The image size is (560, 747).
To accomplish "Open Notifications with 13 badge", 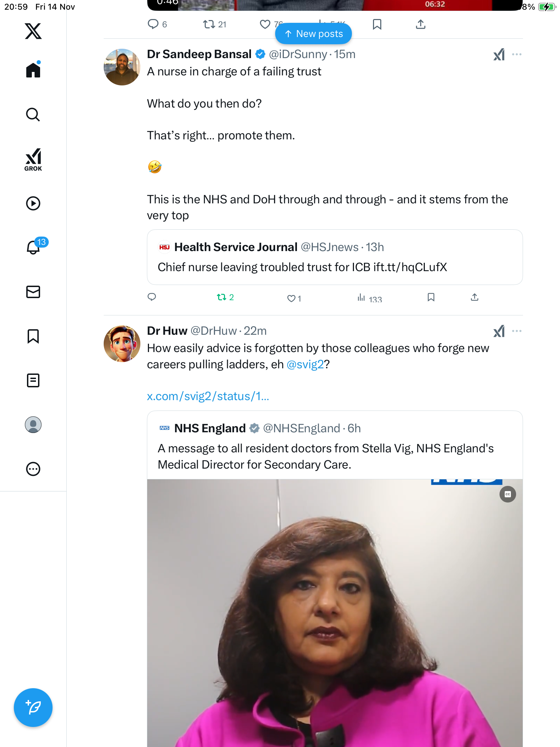I will (34, 247).
